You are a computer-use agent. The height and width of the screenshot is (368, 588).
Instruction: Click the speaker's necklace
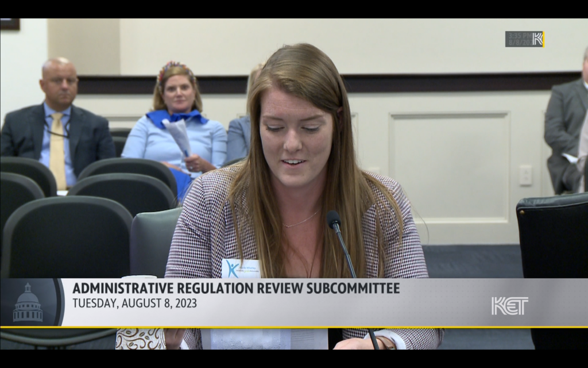point(301,221)
